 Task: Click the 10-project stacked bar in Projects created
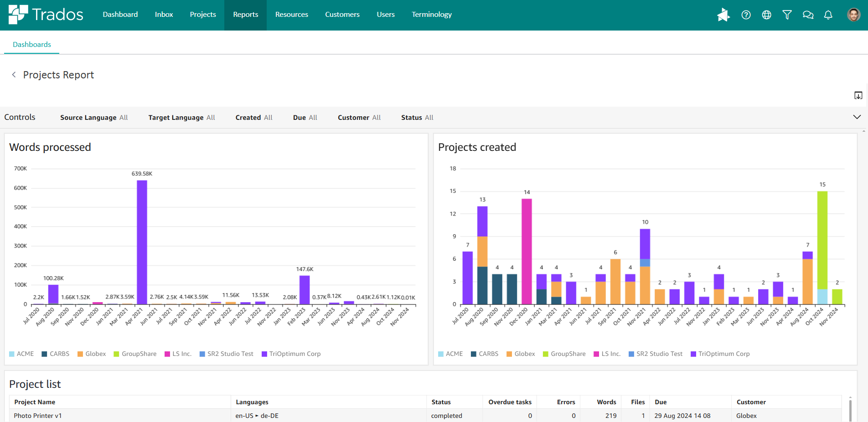pyautogui.click(x=645, y=267)
